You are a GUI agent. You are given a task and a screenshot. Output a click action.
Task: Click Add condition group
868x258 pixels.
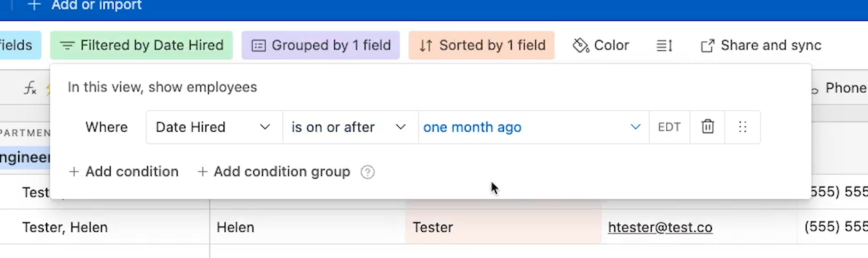(x=274, y=172)
